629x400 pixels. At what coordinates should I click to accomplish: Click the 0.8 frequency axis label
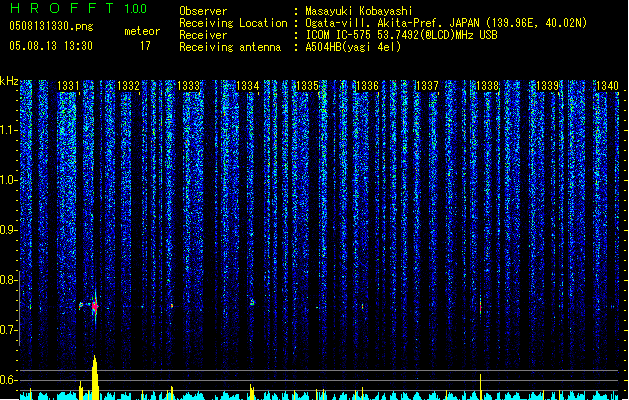pyautogui.click(x=8, y=280)
